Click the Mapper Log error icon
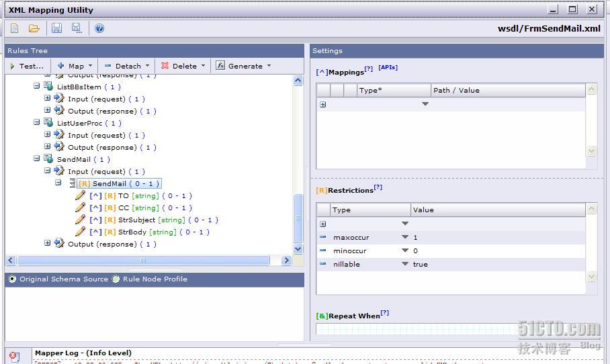The image size is (610, 364). [x=14, y=356]
